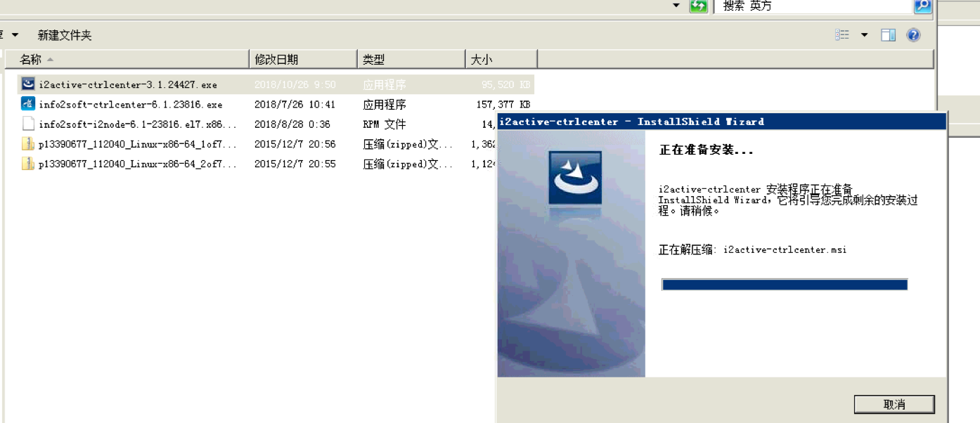Click the blue search magnifier icon

click(x=922, y=6)
